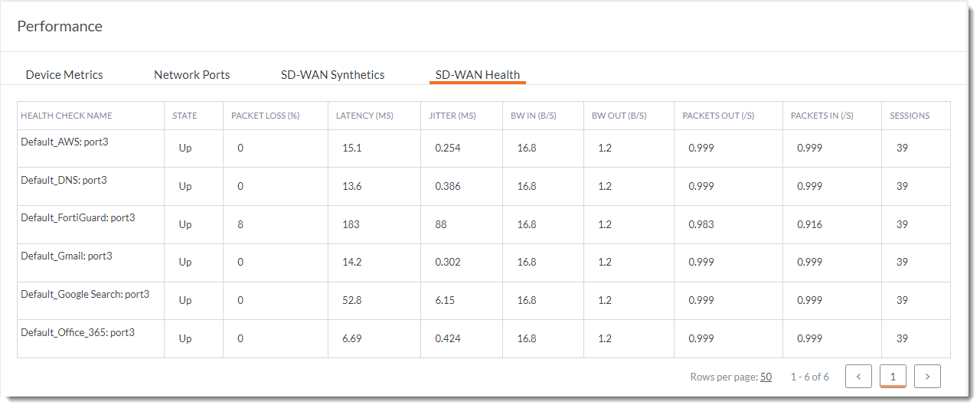Sort by Packet Loss (%) column header
The image size is (980, 408).
click(265, 116)
